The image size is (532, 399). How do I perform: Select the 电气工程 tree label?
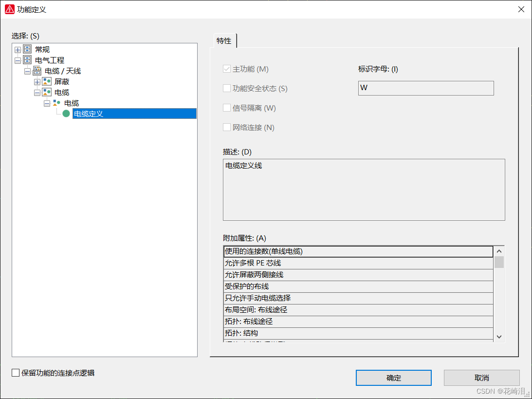(x=50, y=60)
